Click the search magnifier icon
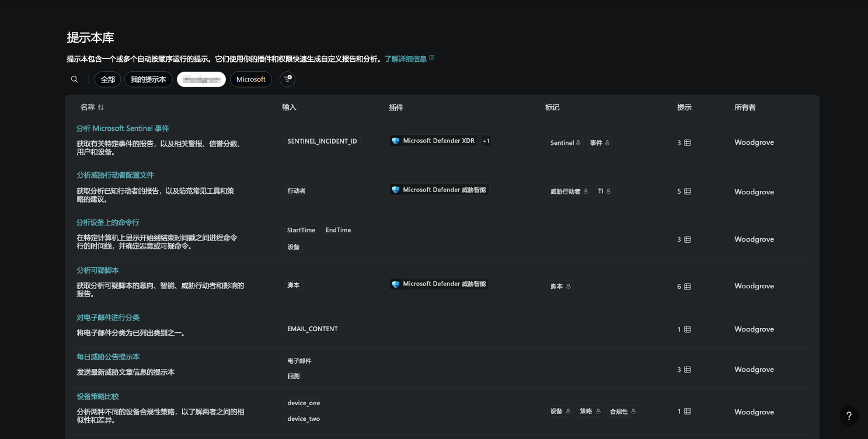The width and height of the screenshot is (868, 439). pos(74,79)
